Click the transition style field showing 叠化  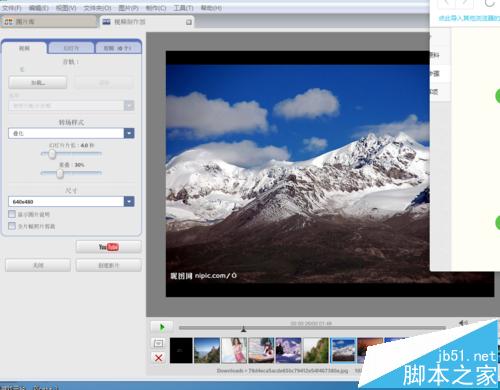[x=66, y=133]
